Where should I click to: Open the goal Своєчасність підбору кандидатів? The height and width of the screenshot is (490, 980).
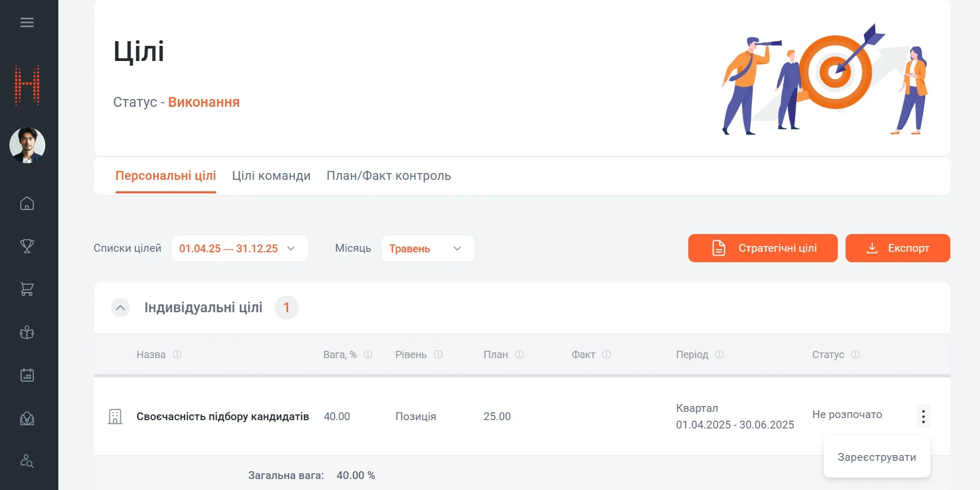pyautogui.click(x=222, y=416)
